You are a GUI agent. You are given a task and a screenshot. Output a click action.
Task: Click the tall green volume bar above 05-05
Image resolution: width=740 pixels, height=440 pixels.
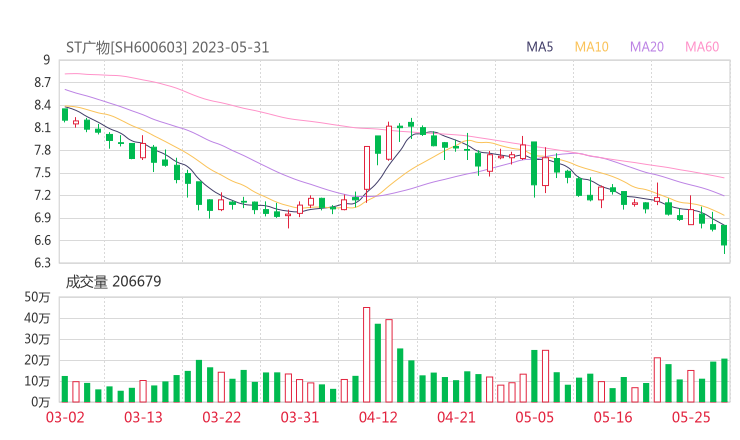pyautogui.click(x=534, y=376)
